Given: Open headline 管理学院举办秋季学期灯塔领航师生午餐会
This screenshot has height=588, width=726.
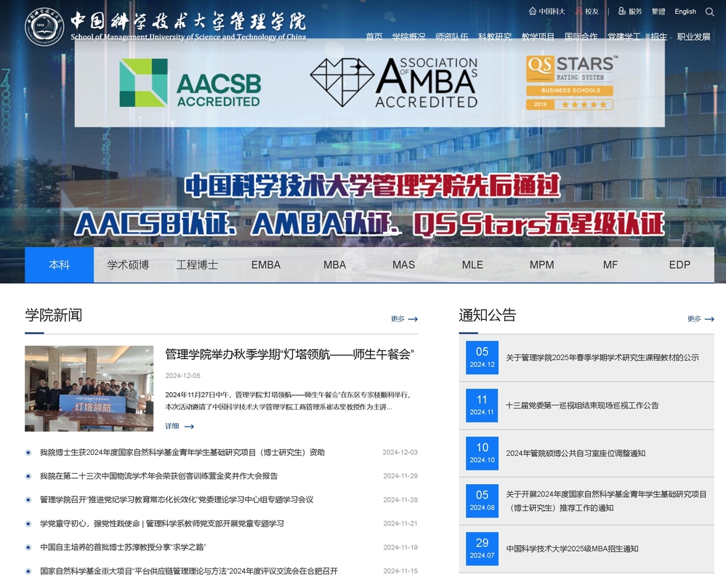Looking at the screenshot, I should 289,355.
